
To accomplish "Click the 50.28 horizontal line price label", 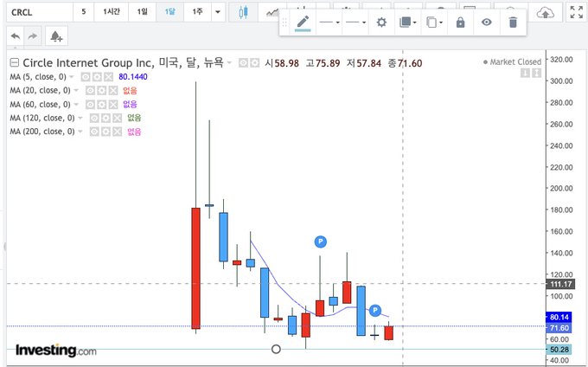I will [x=559, y=350].
